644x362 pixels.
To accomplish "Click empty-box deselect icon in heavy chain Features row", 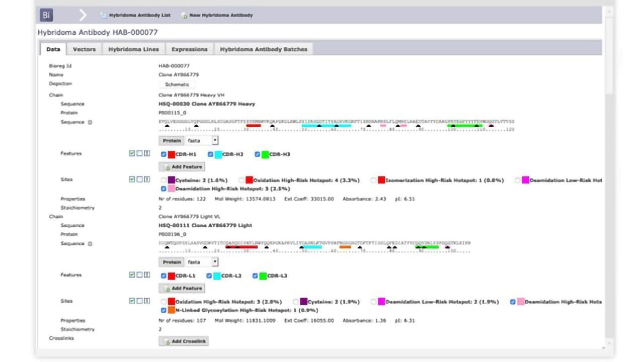I will 139,154.
